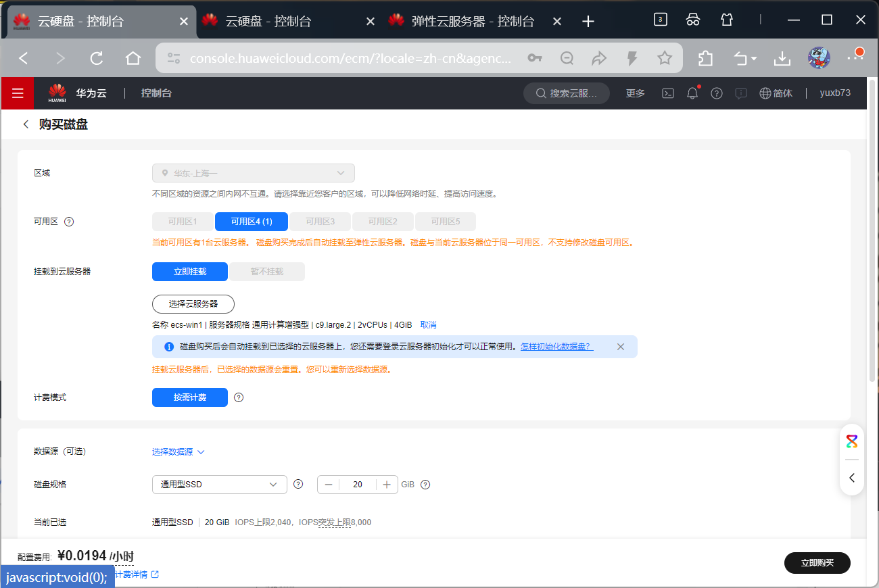
Task: Open the Huawei Cloud hamburger menu
Action: pyautogui.click(x=18, y=93)
